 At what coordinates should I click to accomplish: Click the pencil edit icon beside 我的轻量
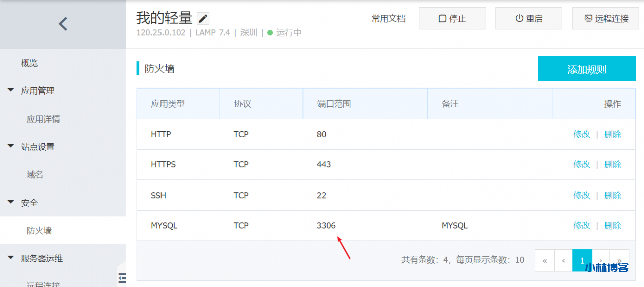point(203,19)
